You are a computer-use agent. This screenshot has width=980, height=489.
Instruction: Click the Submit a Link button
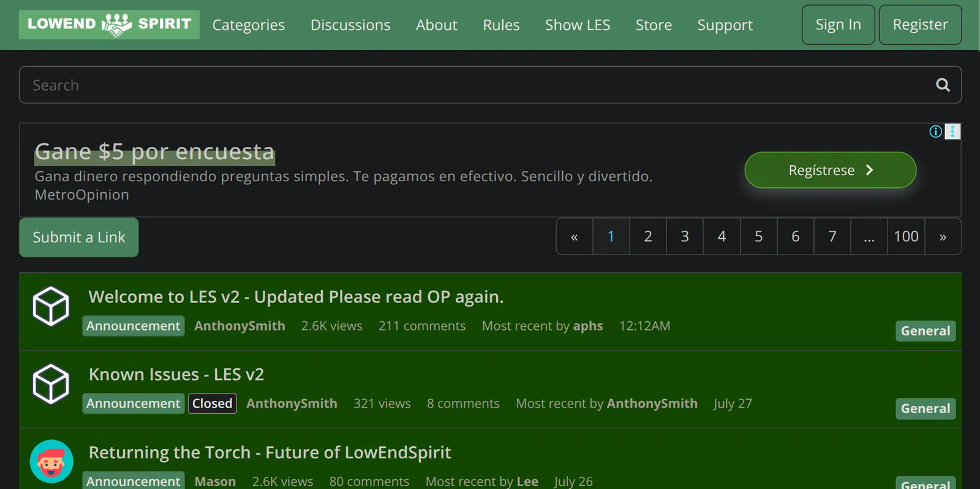pyautogui.click(x=79, y=237)
